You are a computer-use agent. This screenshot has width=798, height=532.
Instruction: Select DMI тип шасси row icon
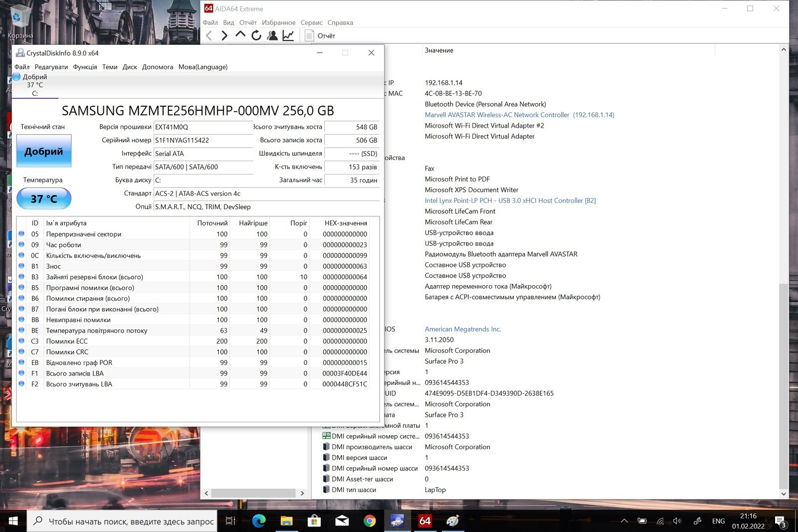(x=326, y=490)
